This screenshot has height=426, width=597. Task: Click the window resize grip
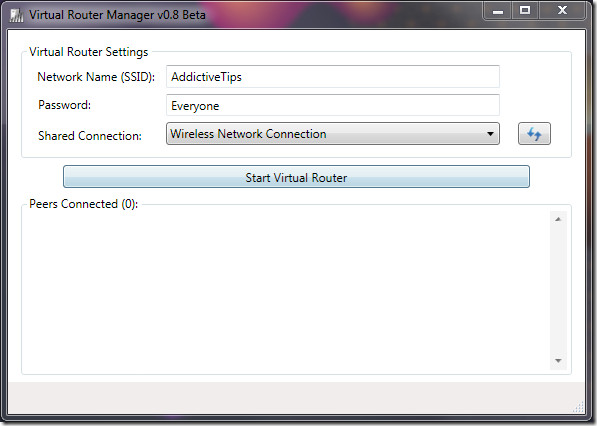click(578, 407)
